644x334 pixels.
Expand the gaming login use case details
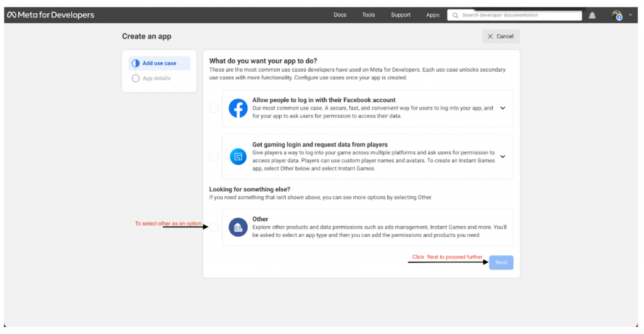502,157
